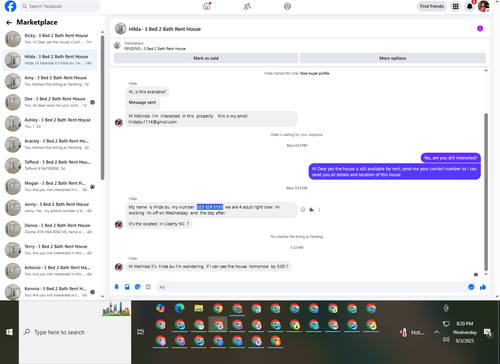Click the conversation list scrollbar
The height and width of the screenshot is (364, 500).
(102, 107)
